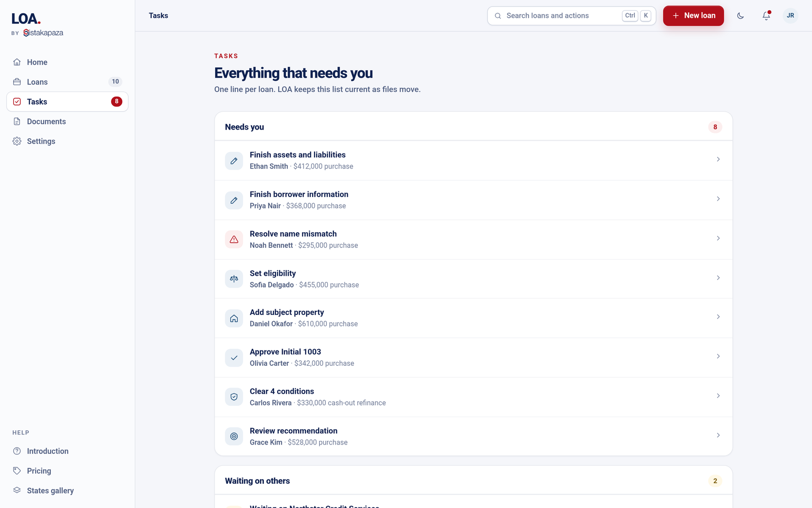Open the pencil icon for Finish assets and liabilities

pyautogui.click(x=234, y=161)
